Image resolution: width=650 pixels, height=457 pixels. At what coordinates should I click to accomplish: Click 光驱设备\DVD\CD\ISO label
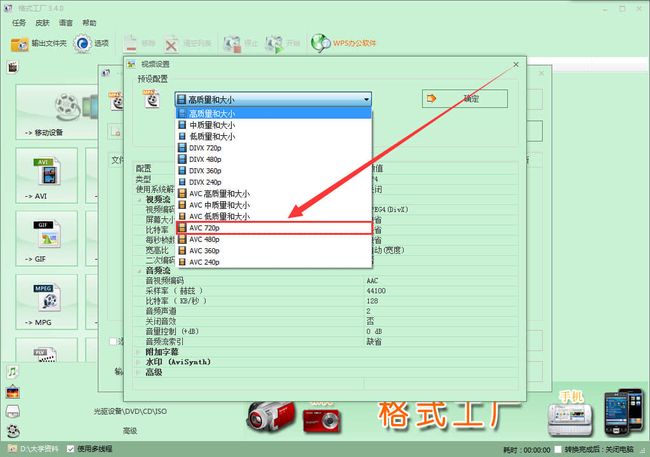pyautogui.click(x=130, y=411)
